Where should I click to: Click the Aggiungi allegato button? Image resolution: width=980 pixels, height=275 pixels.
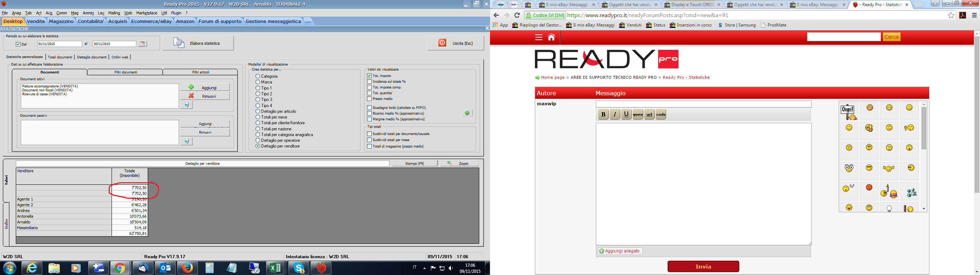coord(620,251)
